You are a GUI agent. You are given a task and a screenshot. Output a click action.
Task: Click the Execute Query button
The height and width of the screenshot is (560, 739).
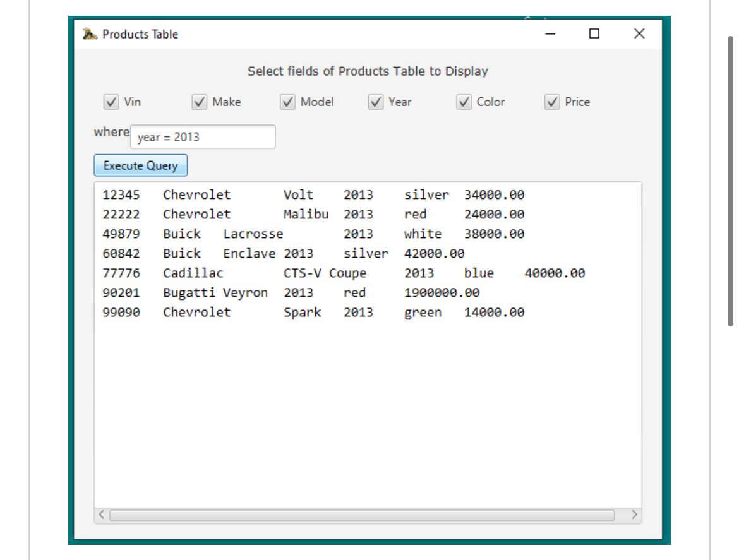[x=140, y=165]
